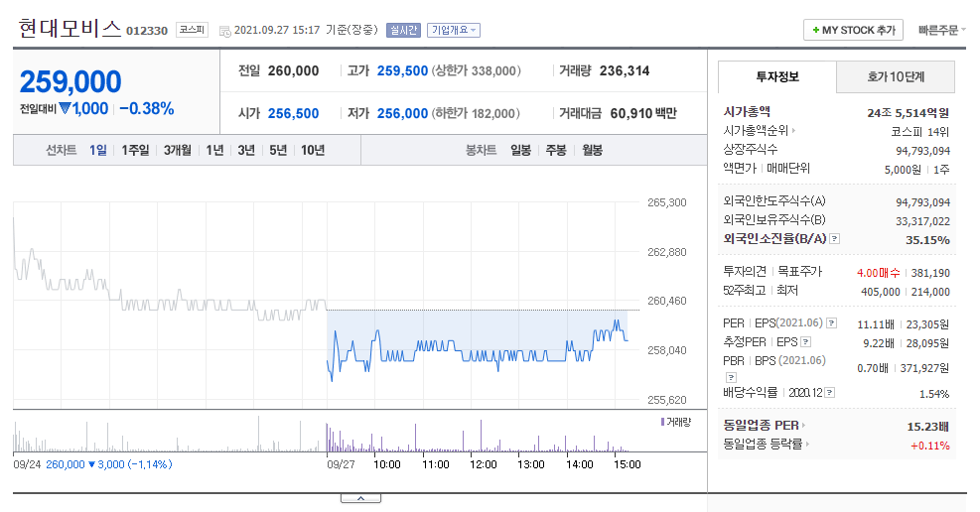Open the 추정PER EPS help icon
The height and width of the screenshot is (512, 980).
click(805, 342)
